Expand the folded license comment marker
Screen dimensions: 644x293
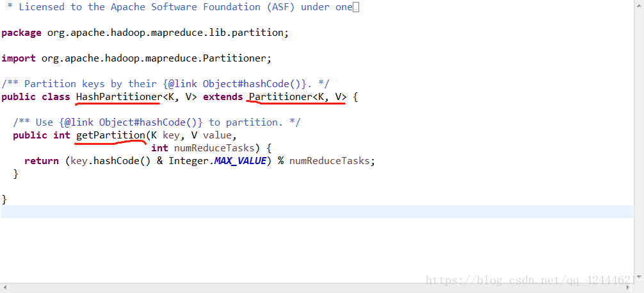(x=356, y=8)
